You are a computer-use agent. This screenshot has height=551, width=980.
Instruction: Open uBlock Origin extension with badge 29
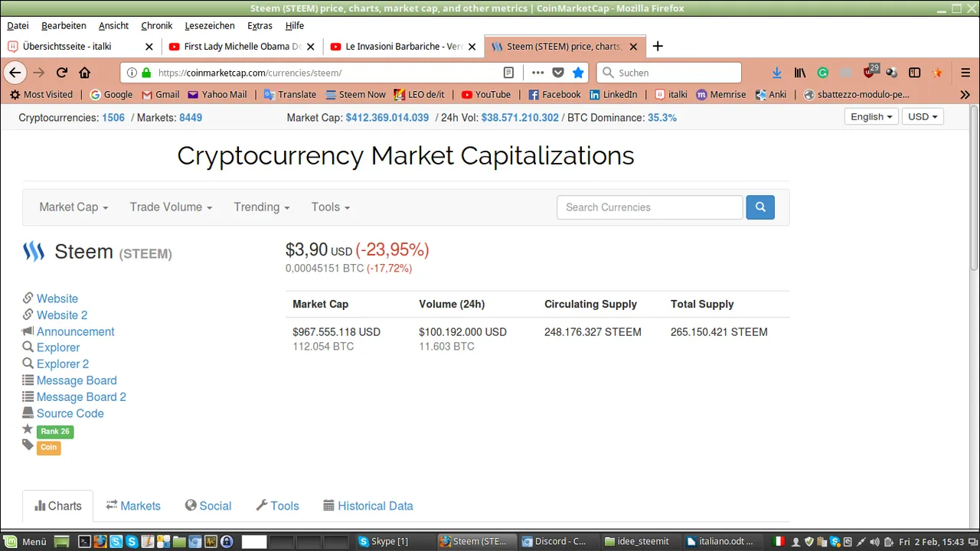870,72
